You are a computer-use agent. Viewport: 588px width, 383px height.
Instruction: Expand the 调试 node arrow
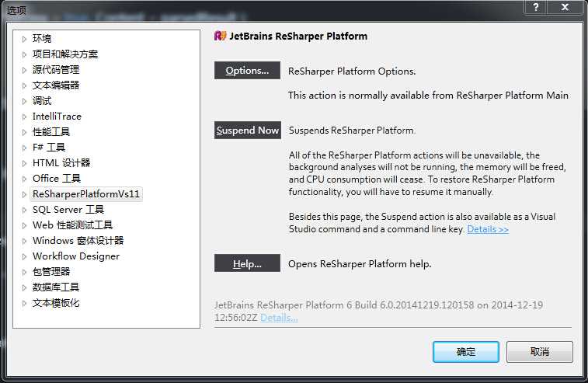(24, 101)
